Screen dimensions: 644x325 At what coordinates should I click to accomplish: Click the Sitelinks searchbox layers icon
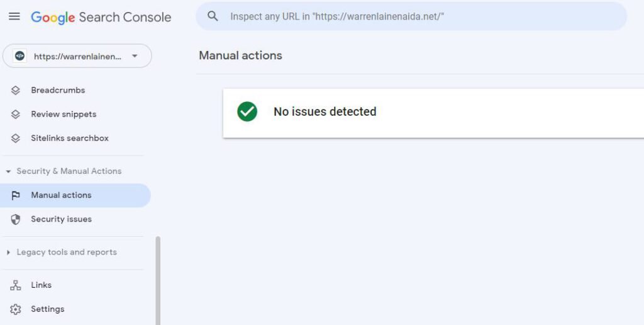[x=16, y=138]
